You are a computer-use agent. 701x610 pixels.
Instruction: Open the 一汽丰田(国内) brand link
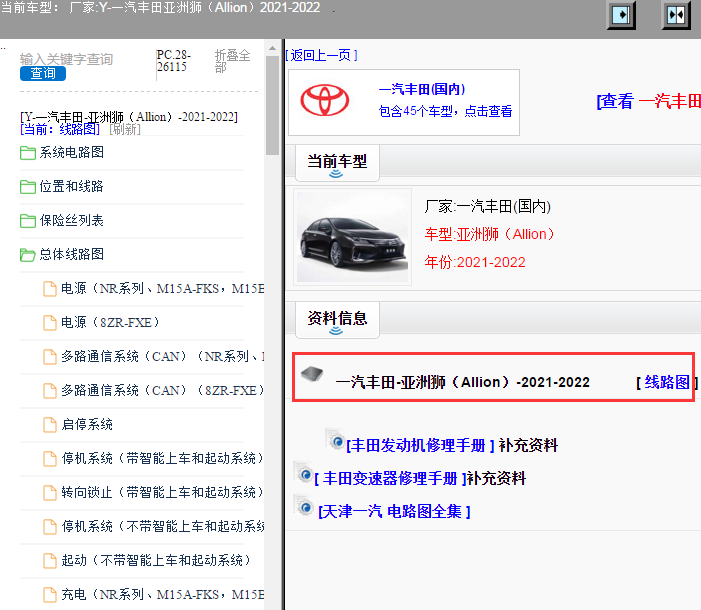(422, 89)
